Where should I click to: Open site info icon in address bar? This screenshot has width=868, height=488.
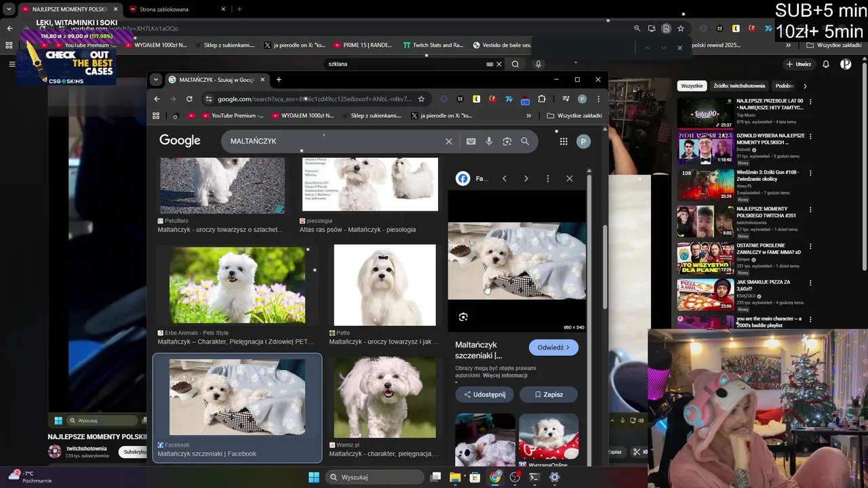pyautogui.click(x=208, y=99)
